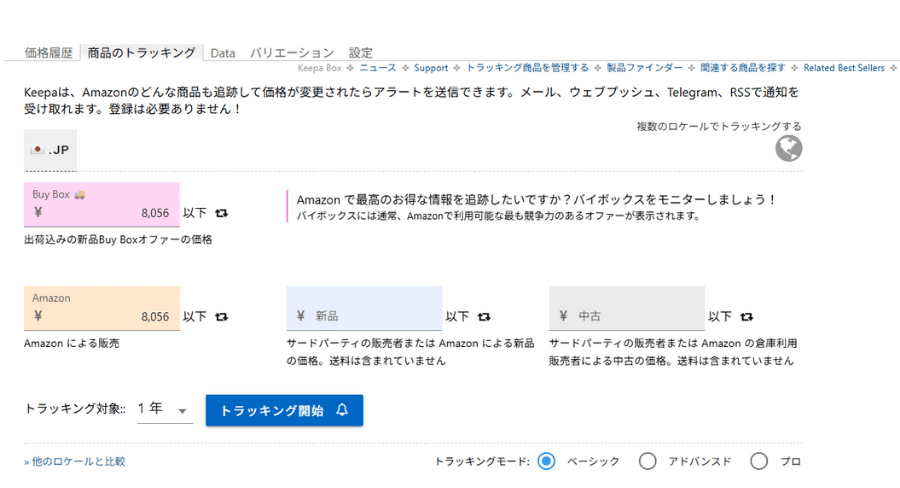
Task: Open the Related Best Sellers link
Action: tap(844, 68)
